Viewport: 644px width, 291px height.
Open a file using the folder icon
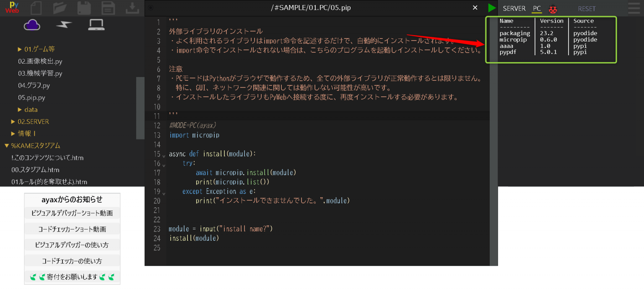tap(60, 8)
